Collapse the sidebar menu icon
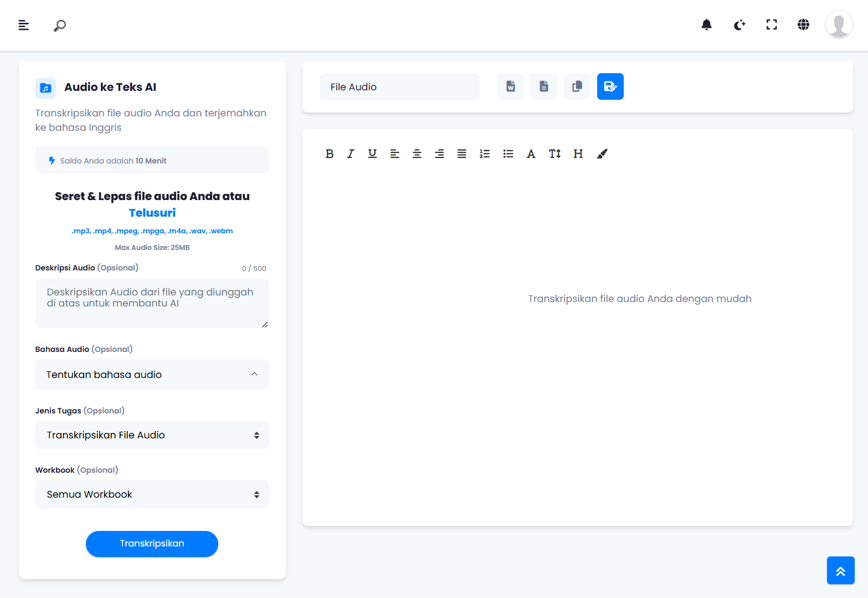Image resolution: width=868 pixels, height=598 pixels. (x=24, y=25)
